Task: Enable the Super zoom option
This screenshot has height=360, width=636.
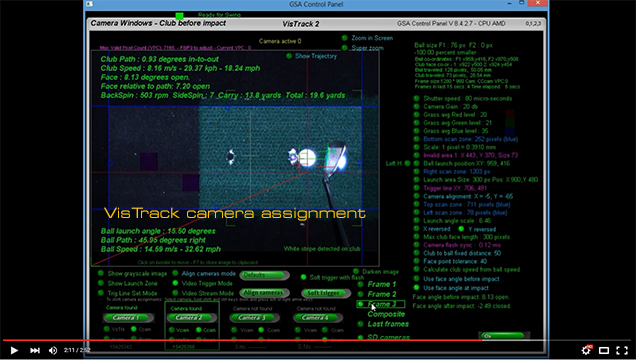Action: click(345, 48)
